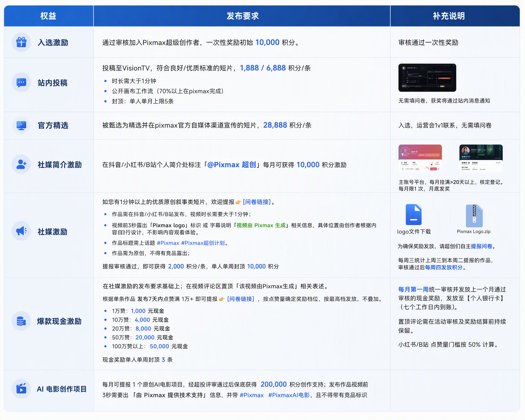The height and width of the screenshot is (420, 525).
Task: Click the 时长需大于1分钟 bullet
Action: point(134,81)
